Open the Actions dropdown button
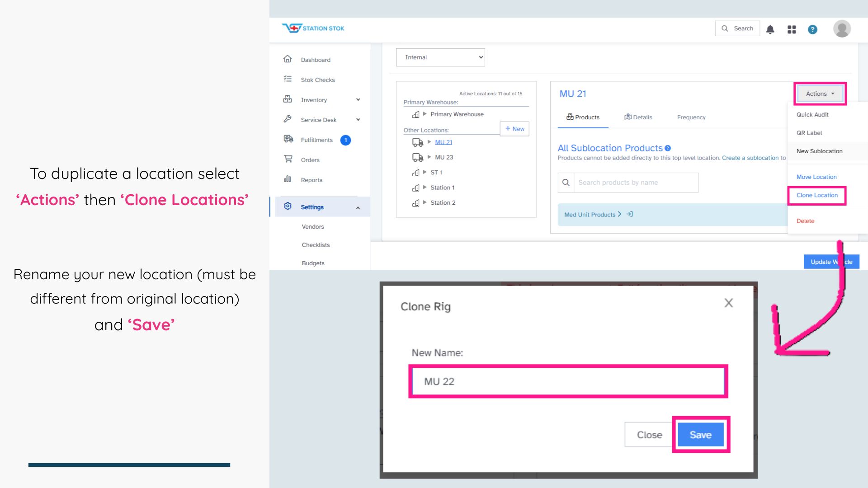The image size is (868, 488). tap(820, 94)
